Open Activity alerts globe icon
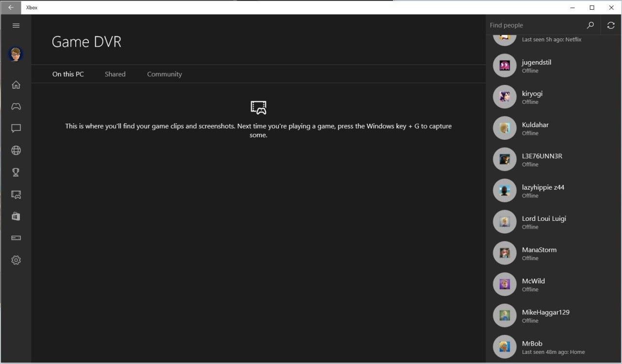Image resolution: width=622 pixels, height=364 pixels. pyautogui.click(x=16, y=150)
